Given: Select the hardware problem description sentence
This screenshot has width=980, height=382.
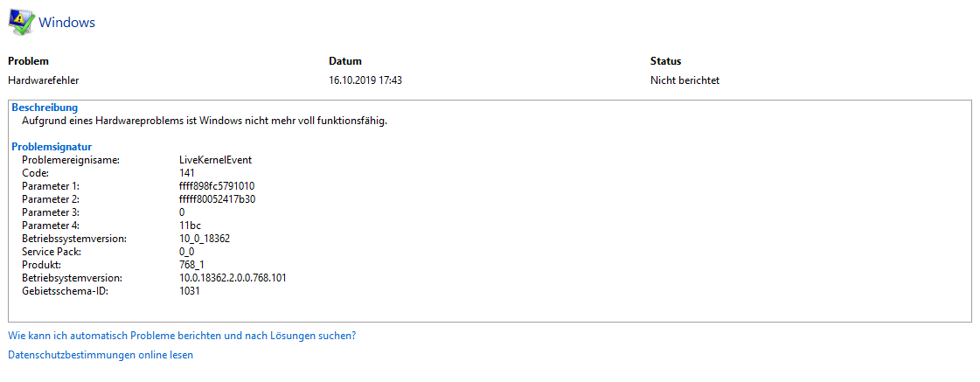Looking at the screenshot, I should 205,121.
